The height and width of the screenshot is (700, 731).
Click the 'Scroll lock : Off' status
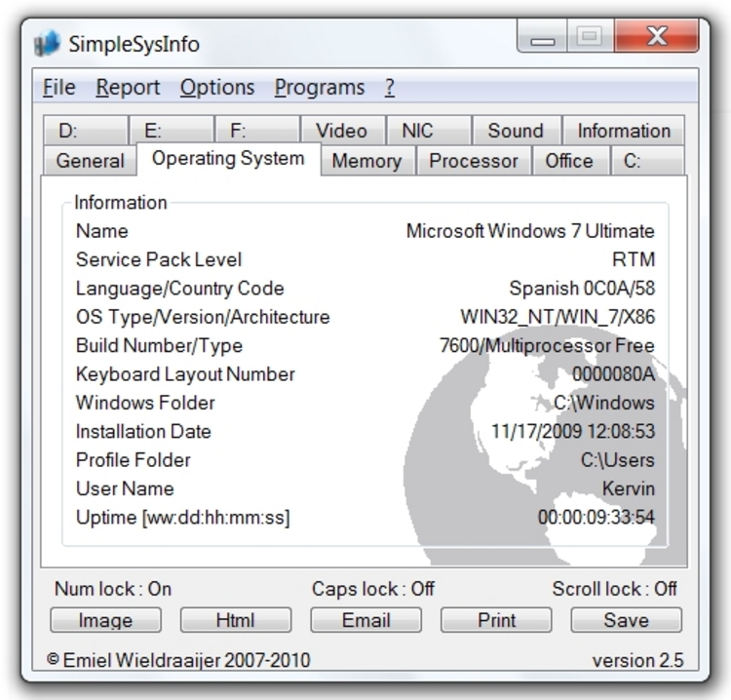coord(614,589)
